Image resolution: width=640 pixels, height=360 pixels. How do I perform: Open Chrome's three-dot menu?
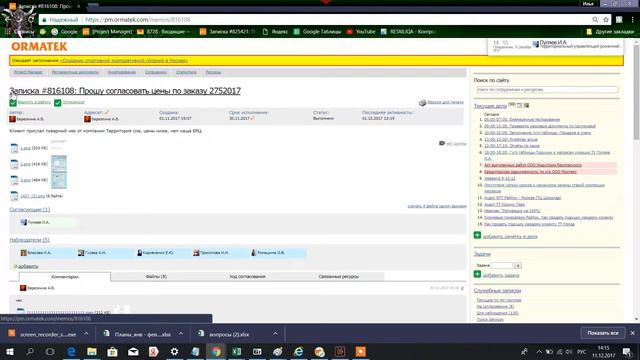[633, 20]
